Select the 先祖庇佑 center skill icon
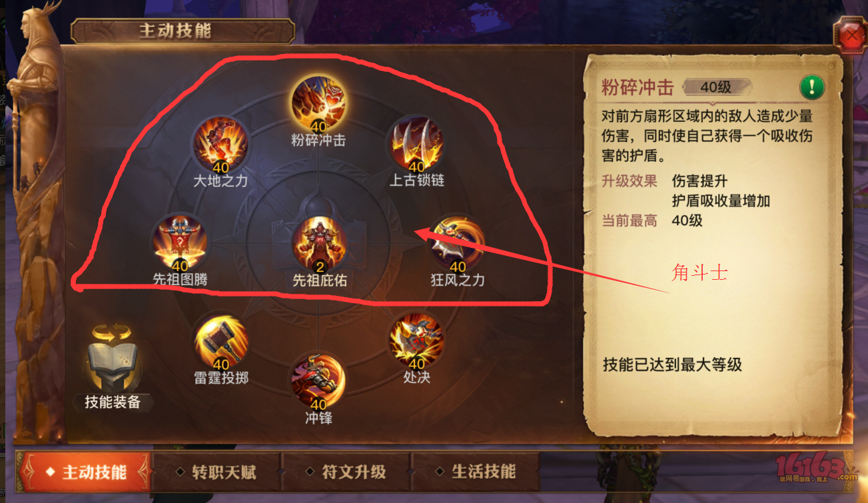This screenshot has width=868, height=503. coord(319,243)
